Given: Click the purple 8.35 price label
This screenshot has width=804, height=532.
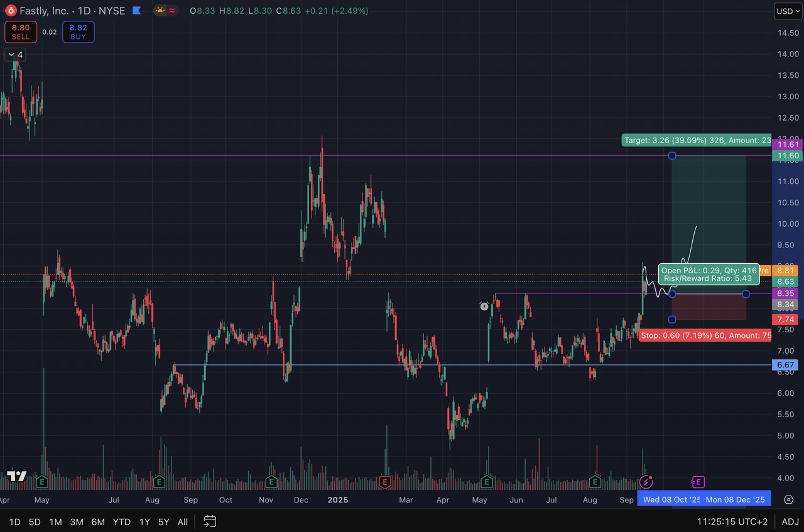Looking at the screenshot, I should [x=786, y=293].
